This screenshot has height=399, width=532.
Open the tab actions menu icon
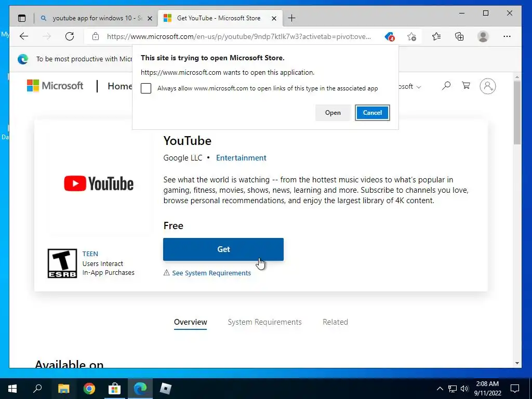click(x=22, y=18)
